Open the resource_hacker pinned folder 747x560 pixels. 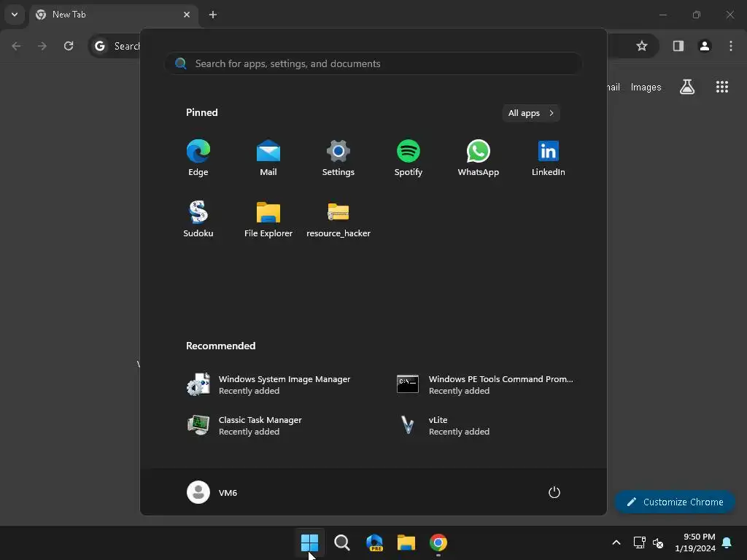pyautogui.click(x=338, y=219)
